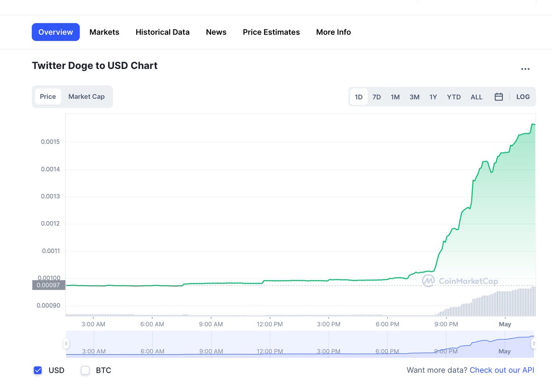552x392 pixels.
Task: Select the Price chart mode
Action: (x=48, y=97)
